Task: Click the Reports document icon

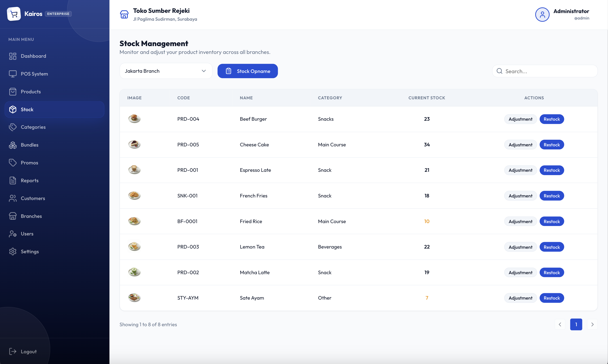Action: pyautogui.click(x=13, y=181)
